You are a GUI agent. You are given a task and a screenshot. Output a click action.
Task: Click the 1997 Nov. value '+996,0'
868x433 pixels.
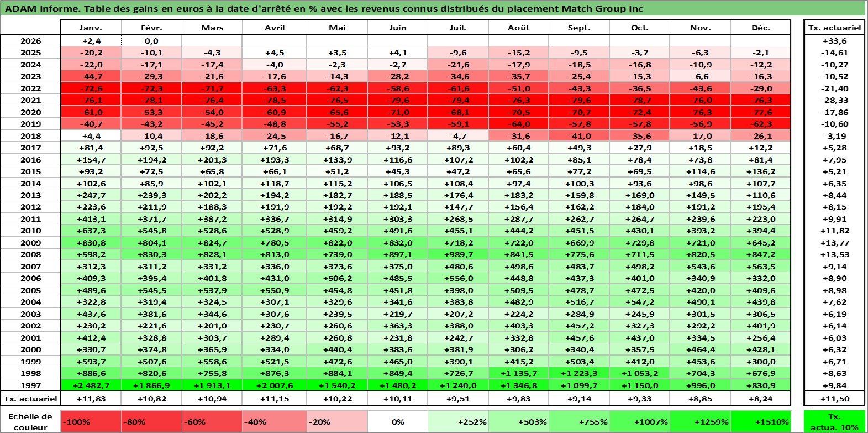click(700, 385)
